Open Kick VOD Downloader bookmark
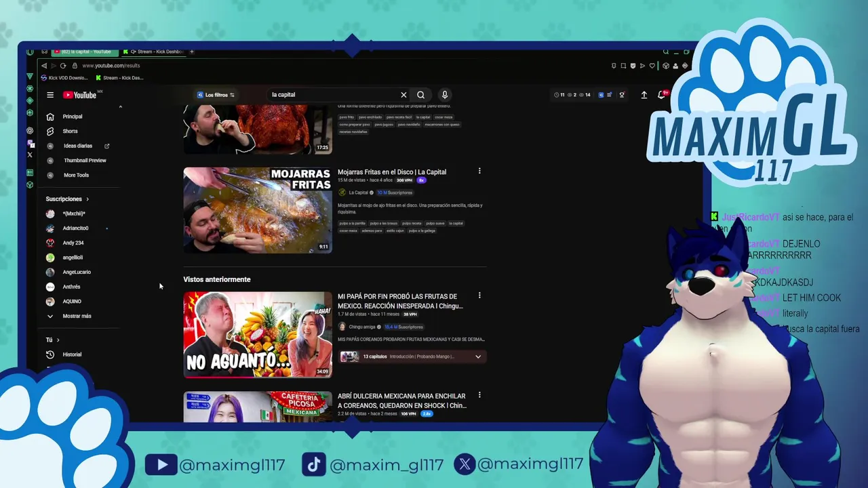Screen dimensions: 868x488 (64, 78)
